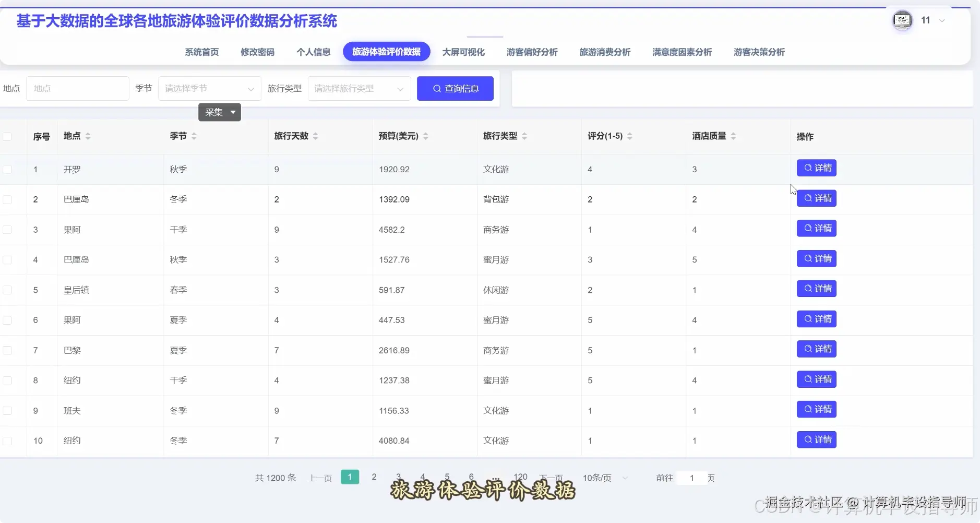Check the checkbox for row 1 开罗
Viewport: 980px width, 523px height.
point(7,169)
